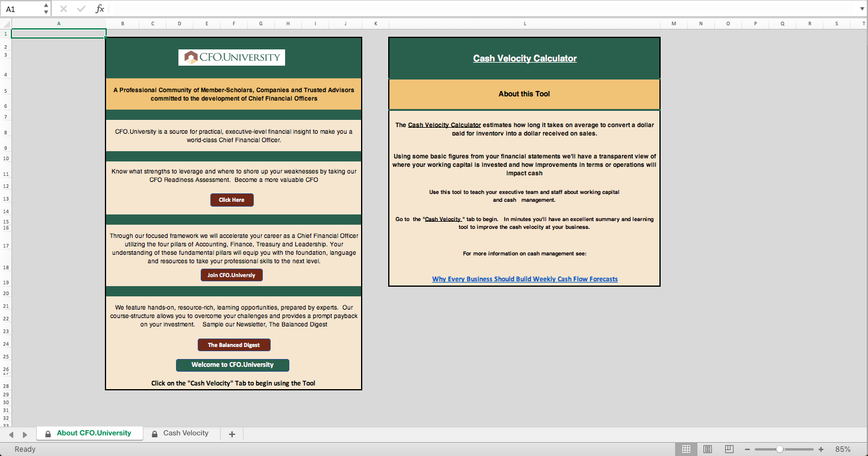Click the select-all corner triangle
The width and height of the screenshot is (868, 456).
click(x=6, y=24)
